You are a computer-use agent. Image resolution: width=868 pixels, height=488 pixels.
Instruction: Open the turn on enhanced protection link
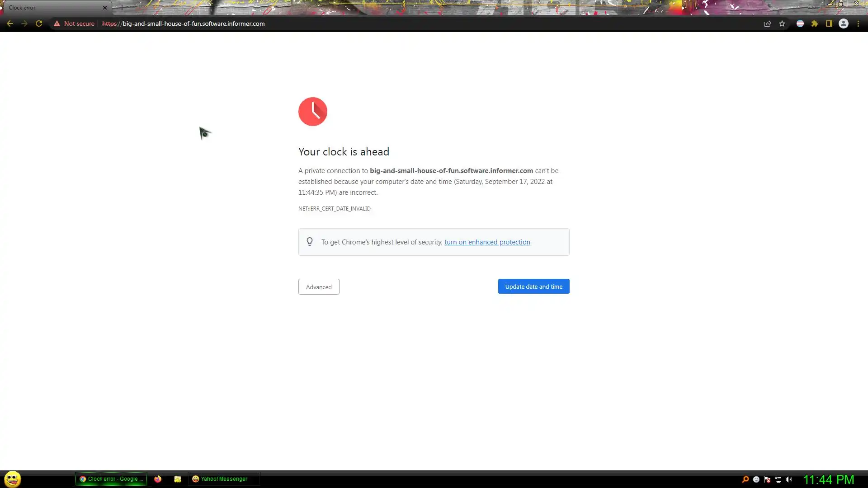487,242
